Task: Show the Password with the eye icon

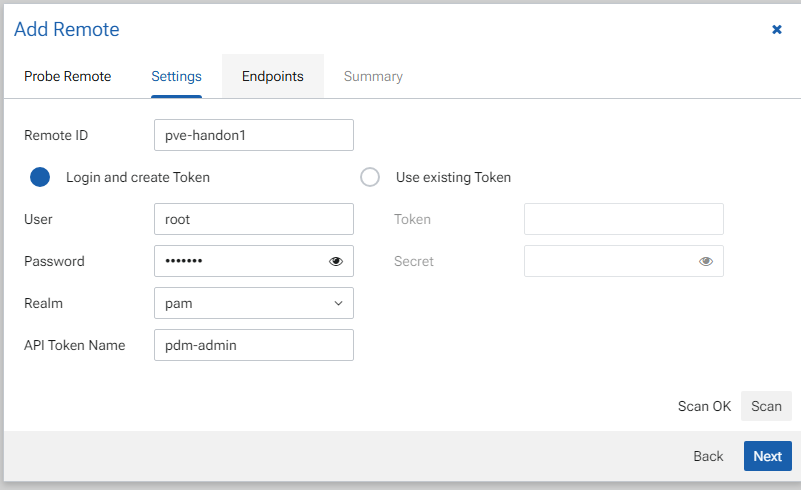Action: pyautogui.click(x=336, y=262)
